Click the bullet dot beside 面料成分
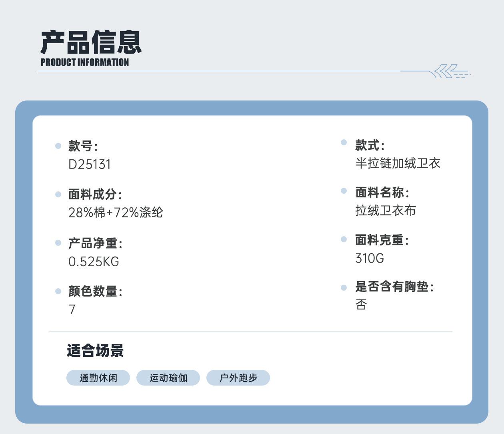This screenshot has height=434, width=504. 58,194
